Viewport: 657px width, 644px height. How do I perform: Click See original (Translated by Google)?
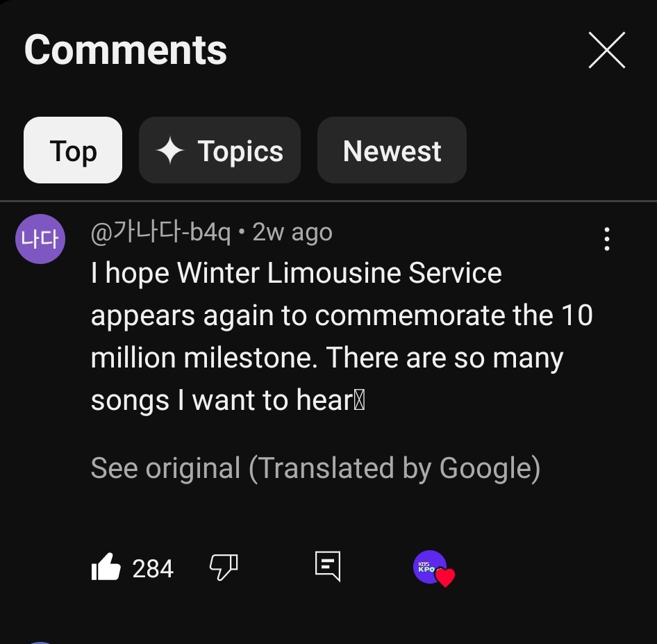(x=315, y=468)
